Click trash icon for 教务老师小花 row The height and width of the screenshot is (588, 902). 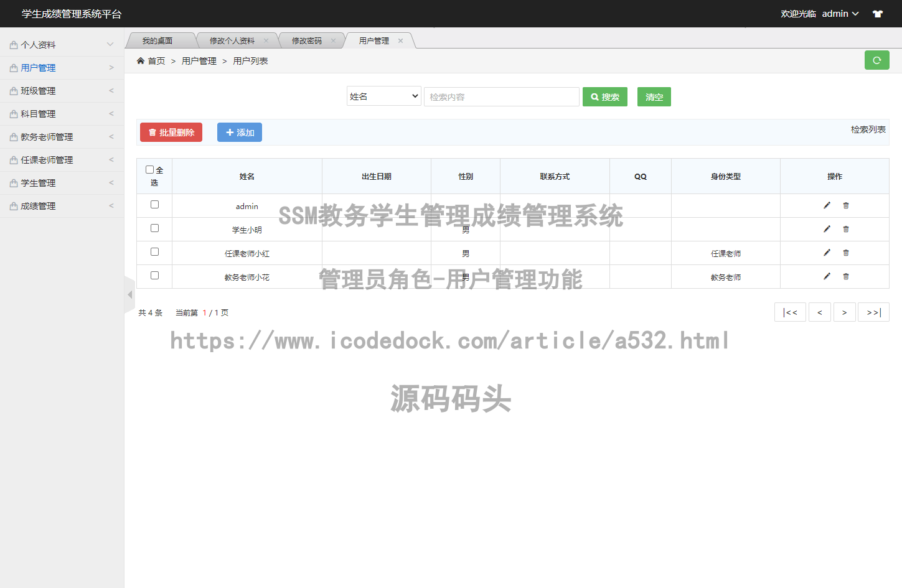[846, 276]
